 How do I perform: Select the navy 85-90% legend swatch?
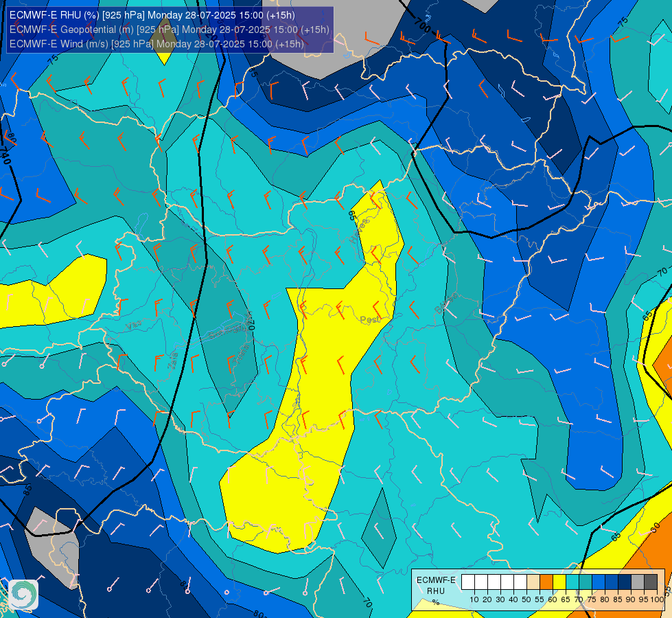click(625, 582)
